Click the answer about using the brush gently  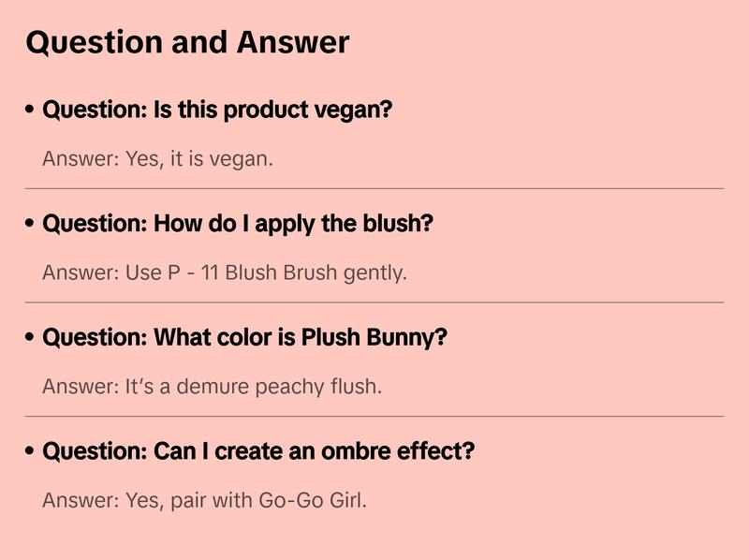point(225,273)
